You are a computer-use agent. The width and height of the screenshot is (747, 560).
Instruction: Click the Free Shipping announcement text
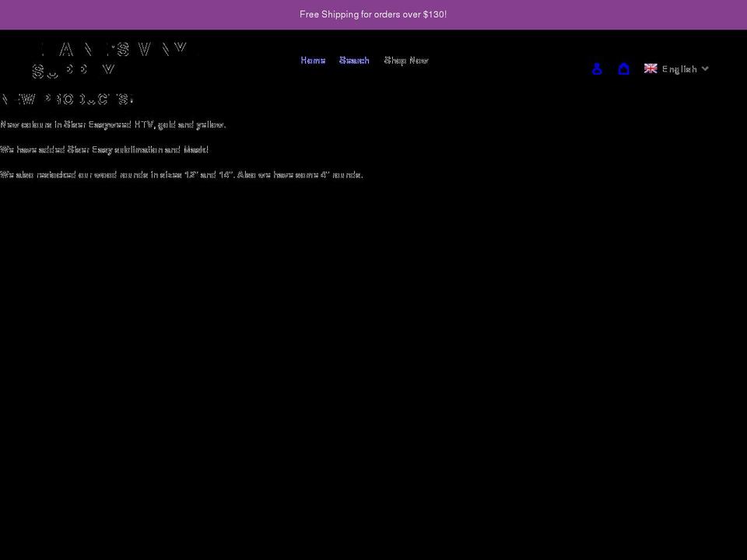(373, 14)
